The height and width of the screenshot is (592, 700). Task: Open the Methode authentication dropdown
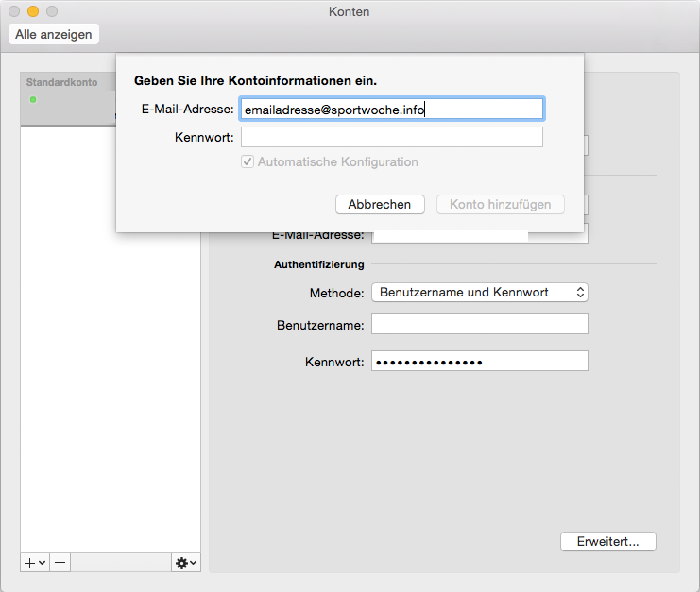pyautogui.click(x=480, y=292)
